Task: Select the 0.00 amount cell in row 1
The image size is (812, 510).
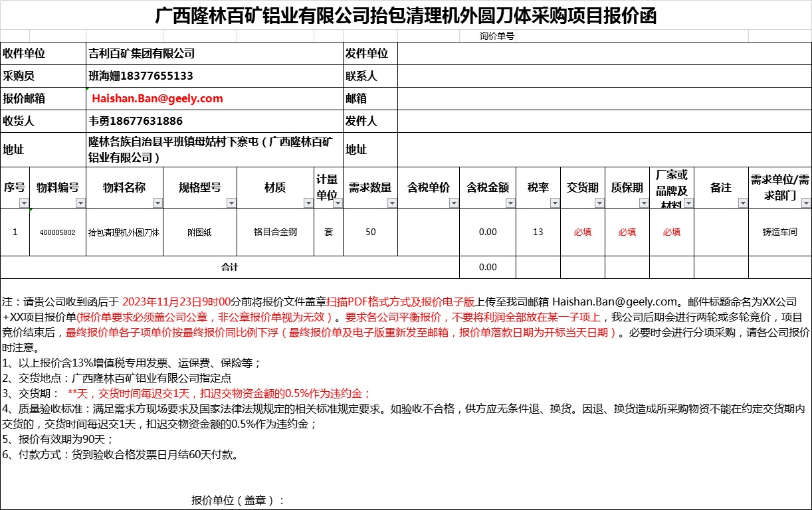Action: point(488,232)
